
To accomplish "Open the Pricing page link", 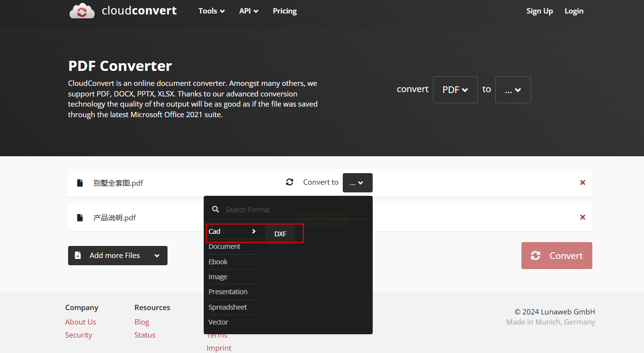I will 284,11.
